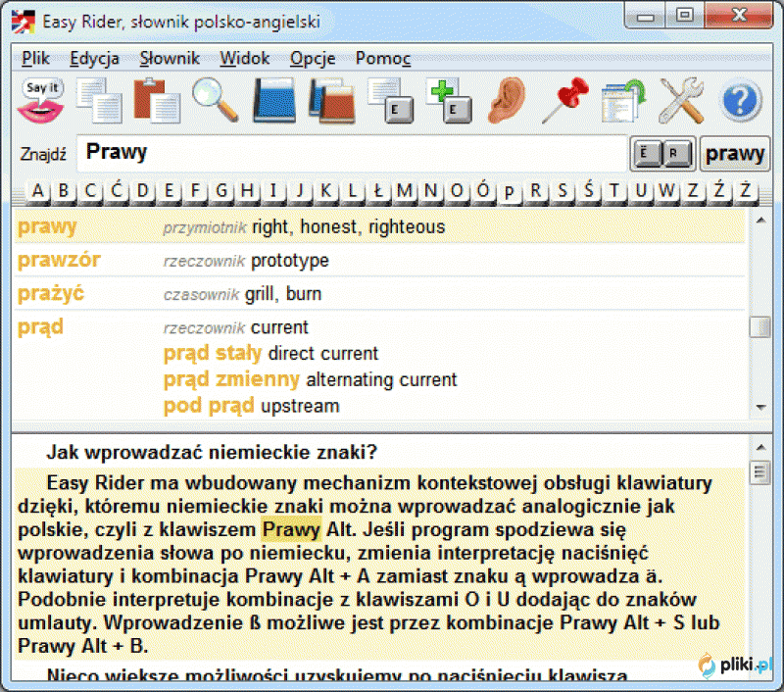Click the windows with green arrow icon

pos(623,101)
